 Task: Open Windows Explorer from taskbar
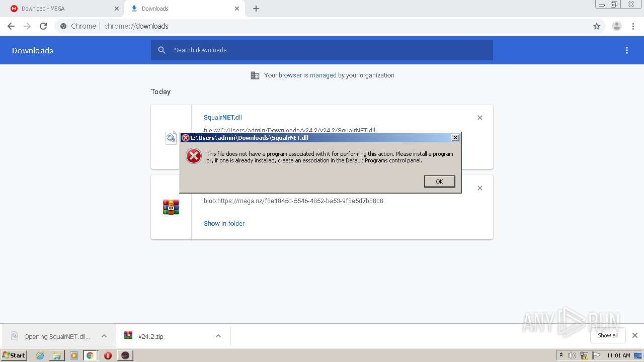[x=57, y=355]
